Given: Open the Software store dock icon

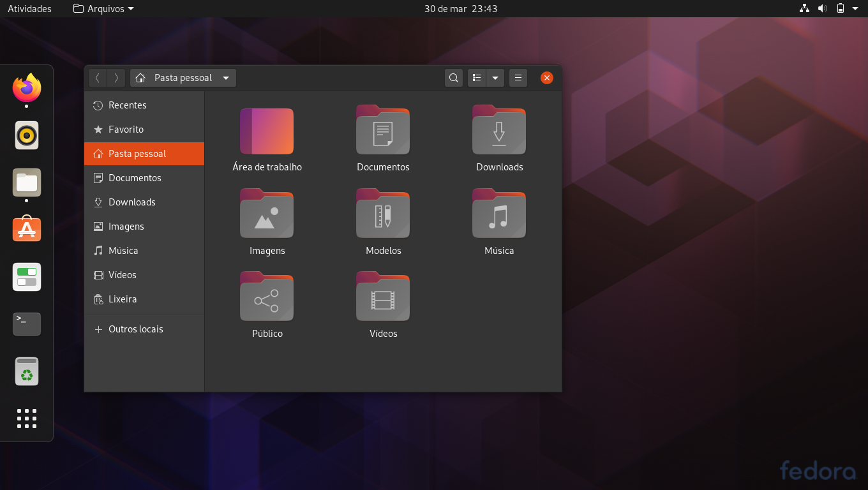Looking at the screenshot, I should tap(27, 229).
